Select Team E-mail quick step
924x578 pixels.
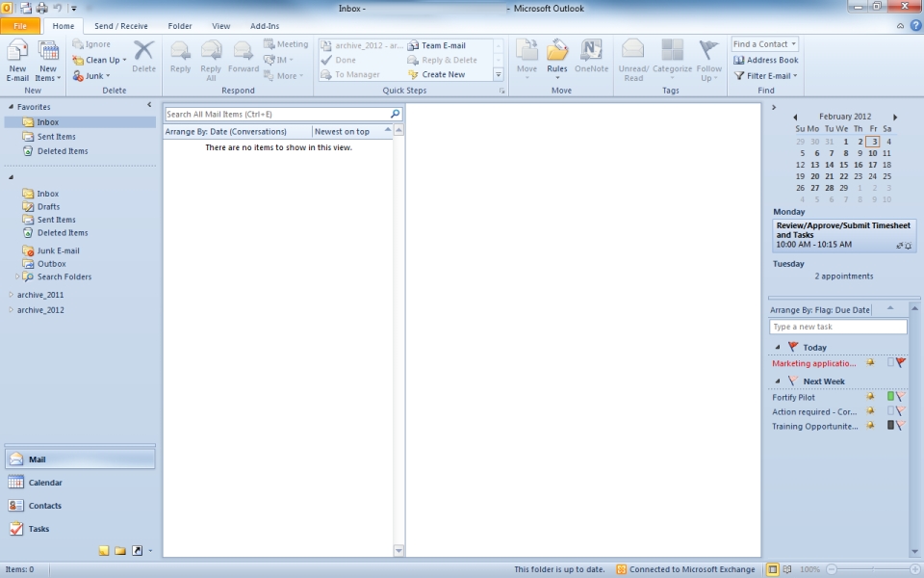pos(437,45)
